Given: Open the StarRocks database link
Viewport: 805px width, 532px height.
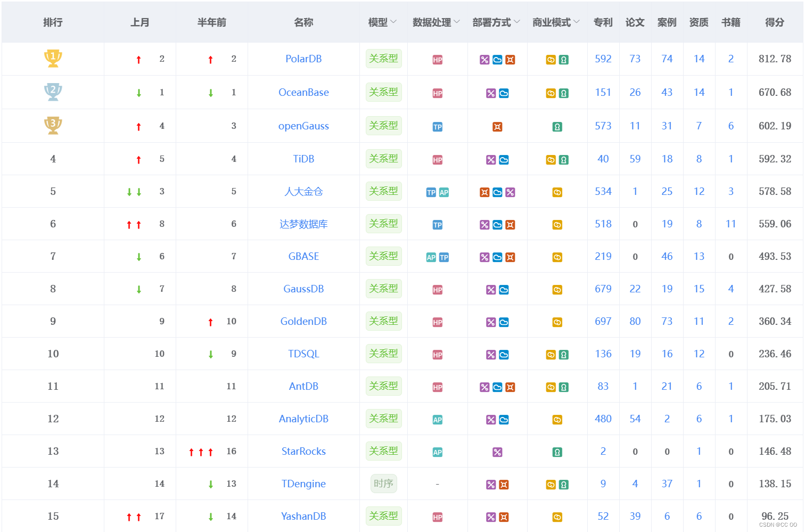Looking at the screenshot, I should tap(303, 451).
